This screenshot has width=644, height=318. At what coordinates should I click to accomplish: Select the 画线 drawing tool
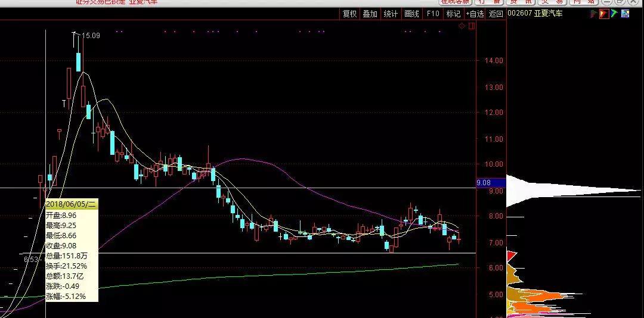tap(411, 14)
